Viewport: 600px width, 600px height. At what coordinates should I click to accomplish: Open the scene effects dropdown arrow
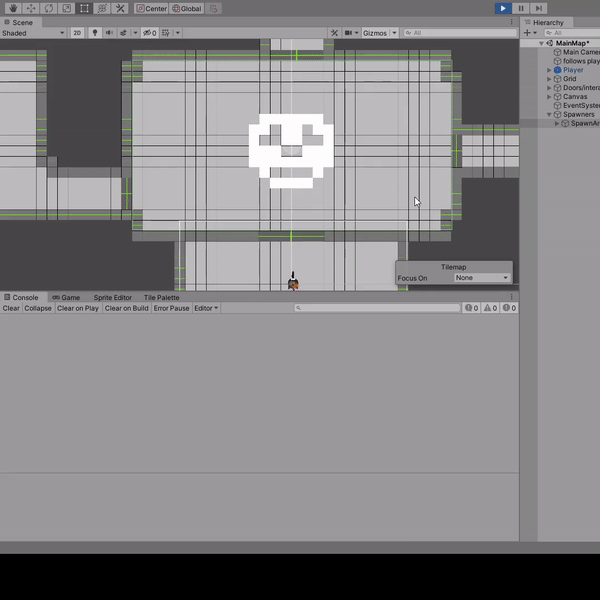tap(135, 33)
